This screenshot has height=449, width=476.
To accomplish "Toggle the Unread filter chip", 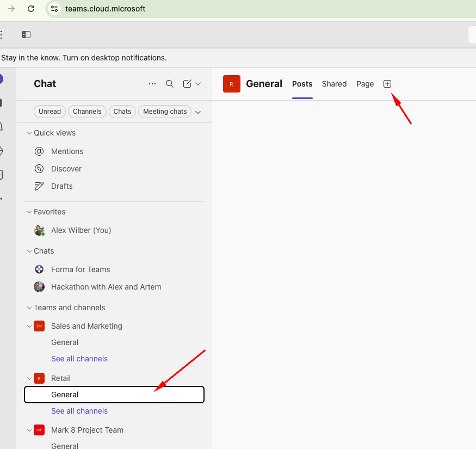I will pos(50,112).
